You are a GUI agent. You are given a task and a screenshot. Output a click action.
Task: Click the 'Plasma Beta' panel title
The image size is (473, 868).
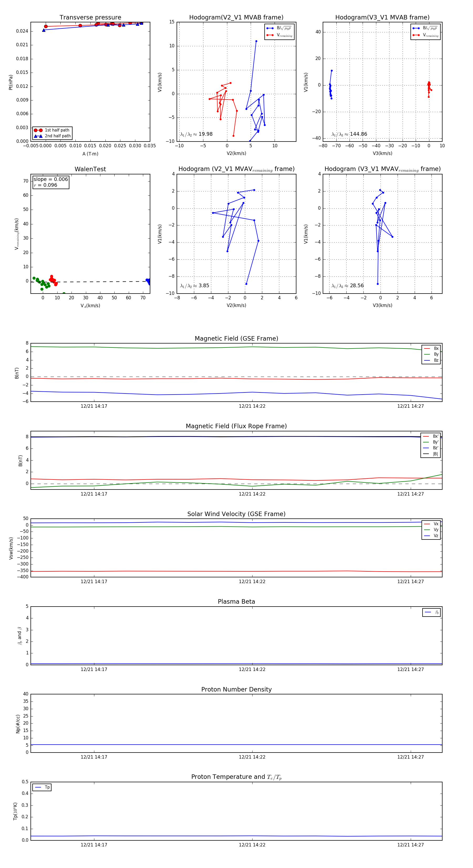(x=236, y=602)
